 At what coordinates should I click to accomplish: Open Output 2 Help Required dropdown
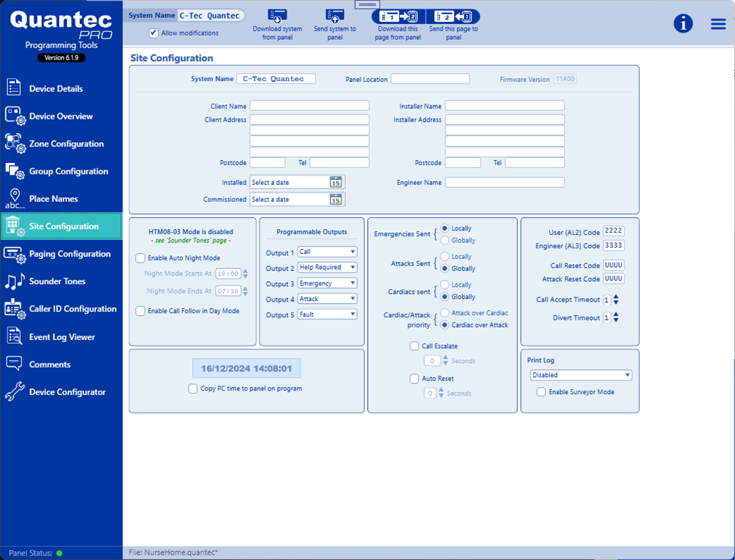pyautogui.click(x=327, y=267)
